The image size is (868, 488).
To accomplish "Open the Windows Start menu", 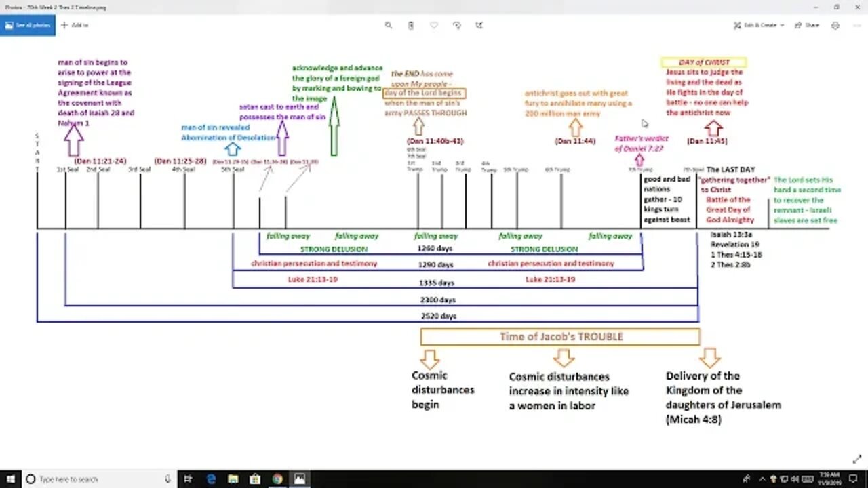I will tap(10, 479).
